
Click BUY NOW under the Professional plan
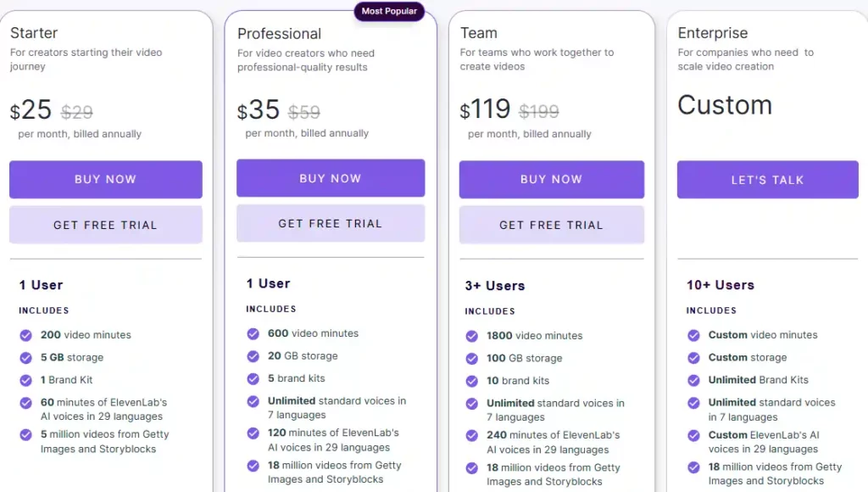click(x=331, y=177)
